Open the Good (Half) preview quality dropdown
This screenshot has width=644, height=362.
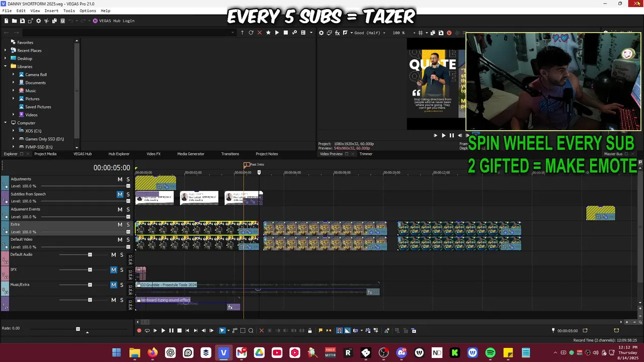point(370,33)
